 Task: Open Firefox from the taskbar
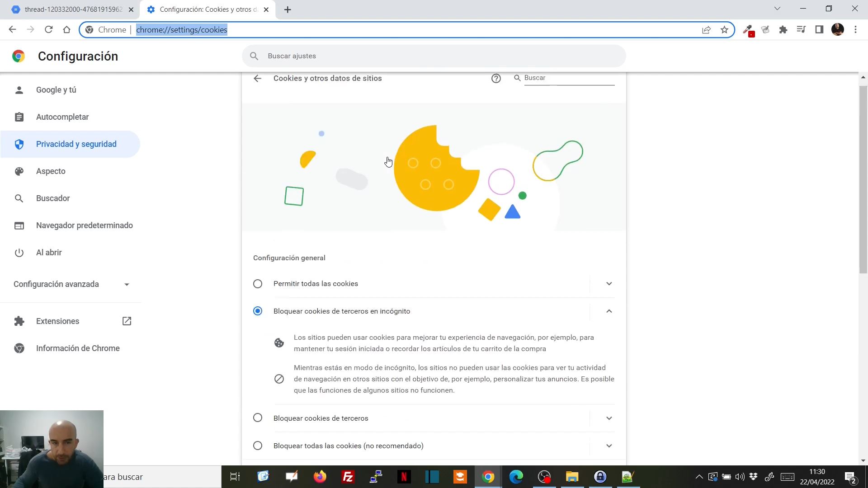320,477
